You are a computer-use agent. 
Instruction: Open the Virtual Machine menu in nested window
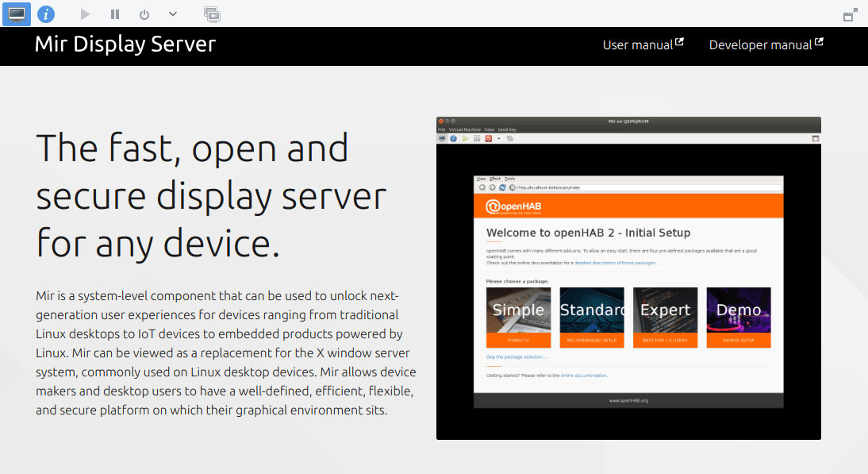tap(464, 129)
